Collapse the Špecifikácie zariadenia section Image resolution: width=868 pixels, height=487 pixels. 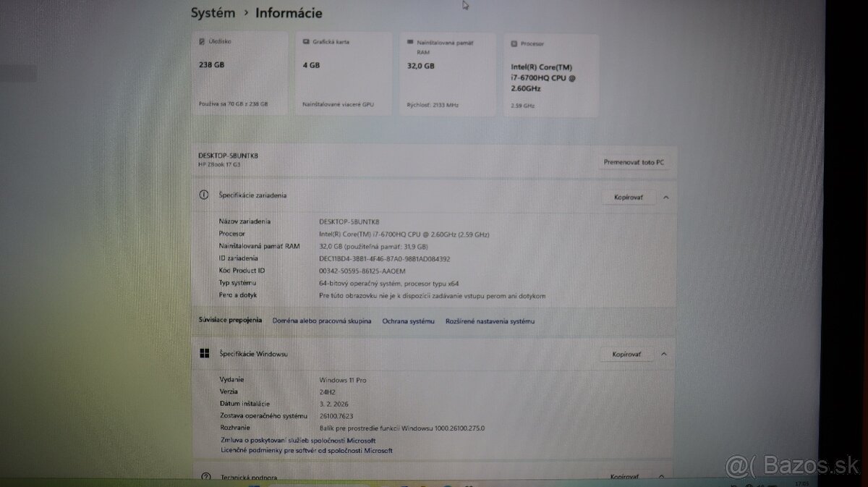(x=663, y=196)
